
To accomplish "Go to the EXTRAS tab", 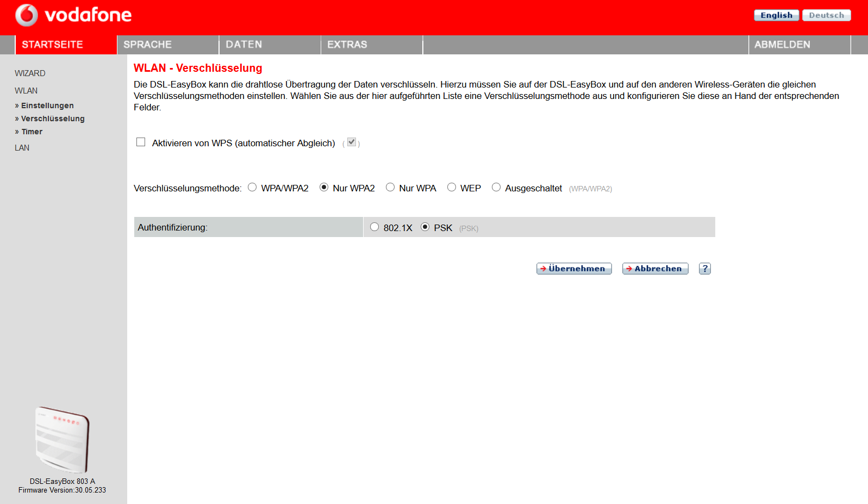I will coord(372,45).
